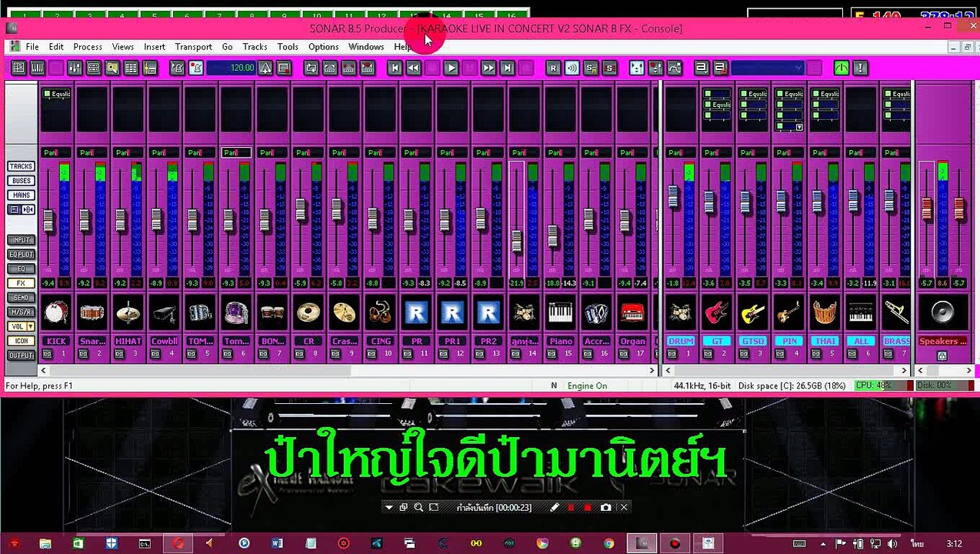Click the ICON module button
Image resolution: width=980 pixels, height=554 pixels.
tap(21, 341)
